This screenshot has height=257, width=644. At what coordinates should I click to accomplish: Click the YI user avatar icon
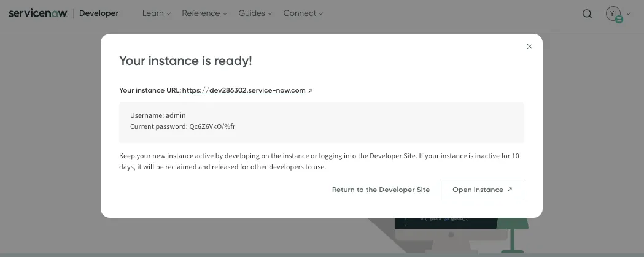tap(613, 14)
